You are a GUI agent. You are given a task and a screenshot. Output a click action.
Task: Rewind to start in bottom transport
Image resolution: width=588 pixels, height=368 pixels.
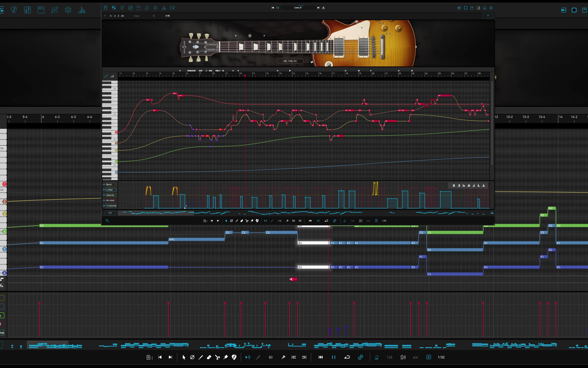tap(320, 357)
